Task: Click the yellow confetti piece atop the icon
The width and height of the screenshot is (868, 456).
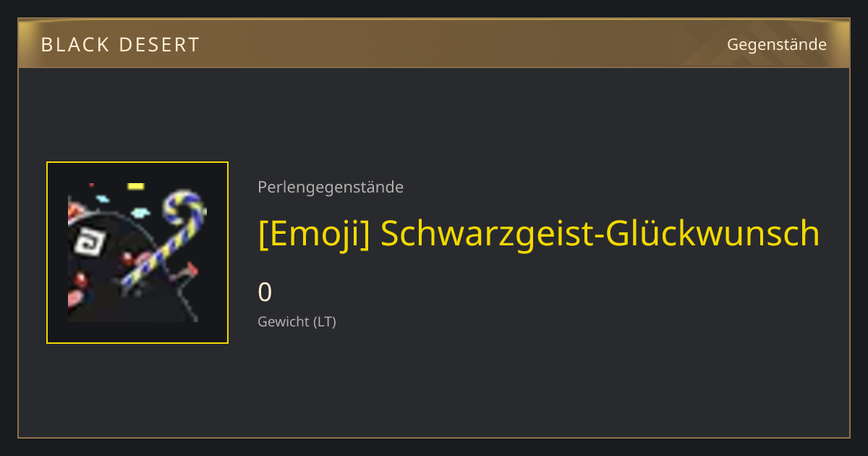Action: [135, 186]
